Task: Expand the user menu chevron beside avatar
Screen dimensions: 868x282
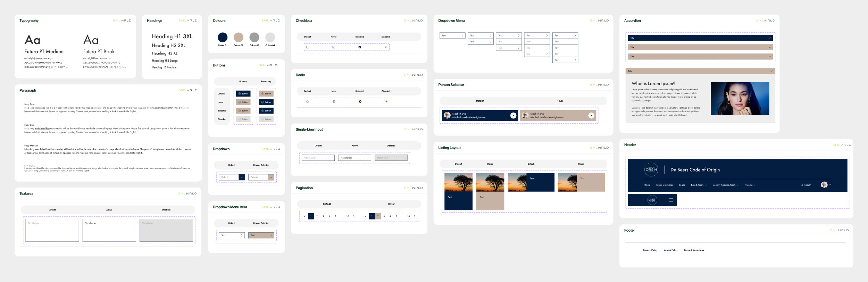Action: pyautogui.click(x=830, y=185)
